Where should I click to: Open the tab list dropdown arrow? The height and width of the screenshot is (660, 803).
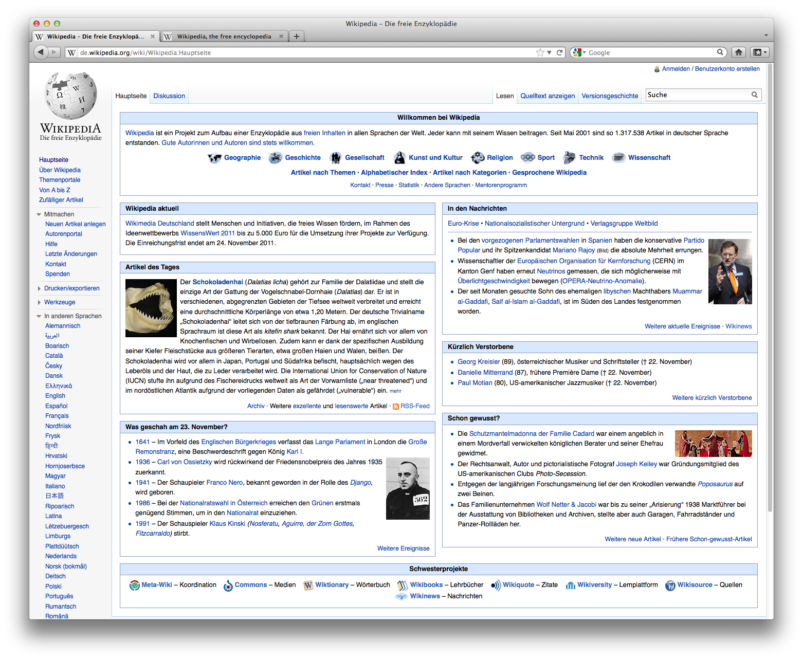coord(766,35)
